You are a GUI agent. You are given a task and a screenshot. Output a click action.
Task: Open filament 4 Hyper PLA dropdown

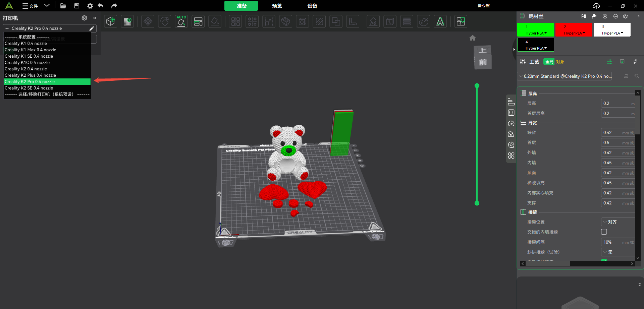point(536,45)
